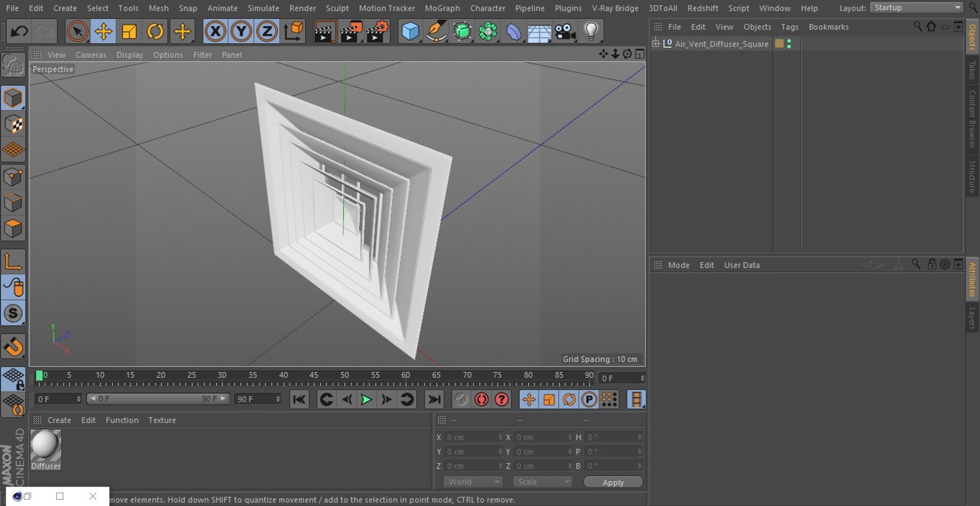
Task: Add a Cube primitive object
Action: (x=410, y=32)
